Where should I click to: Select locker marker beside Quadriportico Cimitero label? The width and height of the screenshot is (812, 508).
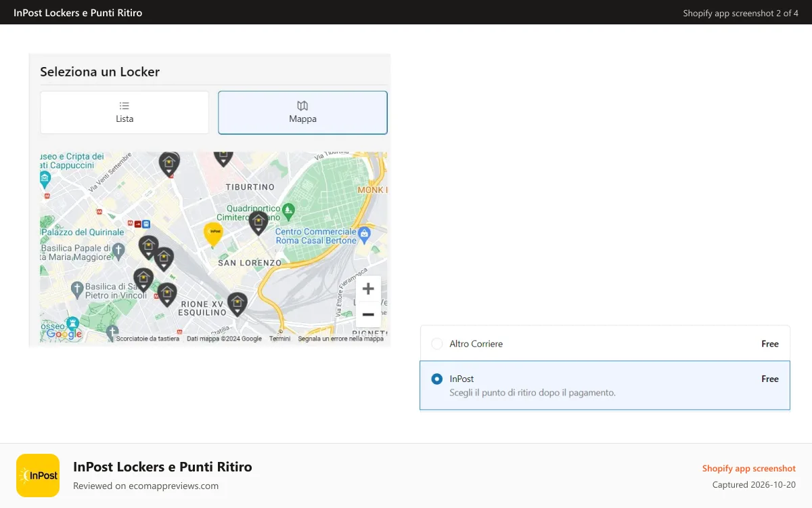[258, 223]
